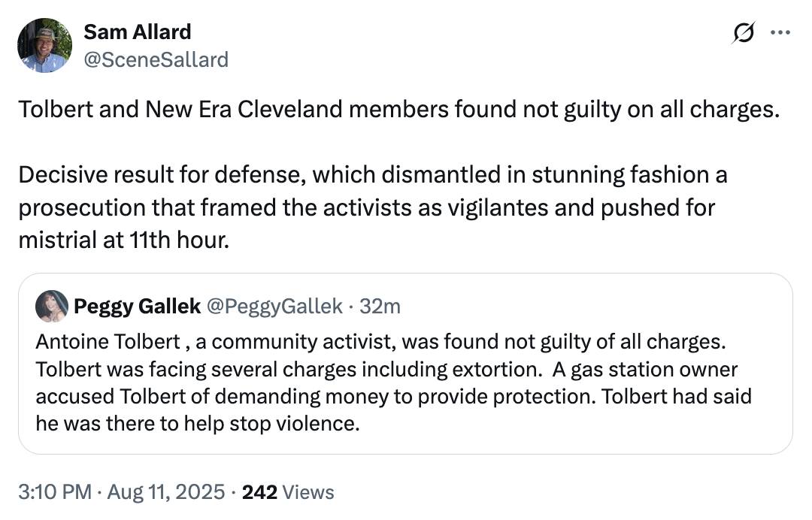This screenshot has height=520, width=812.
Task: Select the 'found not guilty on all charges' sentence
Action: coord(398,110)
